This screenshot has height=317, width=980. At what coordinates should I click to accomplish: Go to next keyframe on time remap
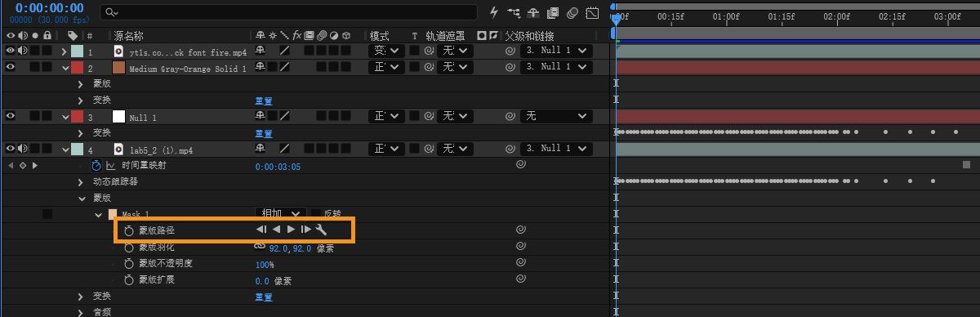34,165
